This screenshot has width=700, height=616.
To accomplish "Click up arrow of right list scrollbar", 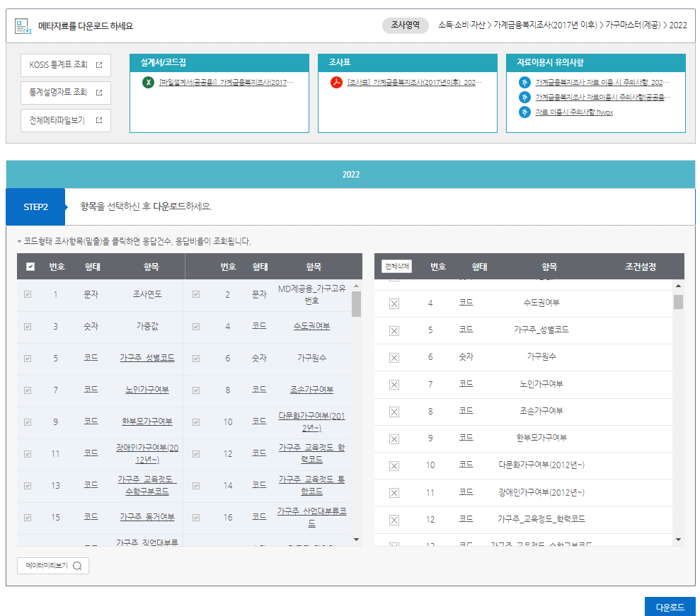I will point(678,286).
